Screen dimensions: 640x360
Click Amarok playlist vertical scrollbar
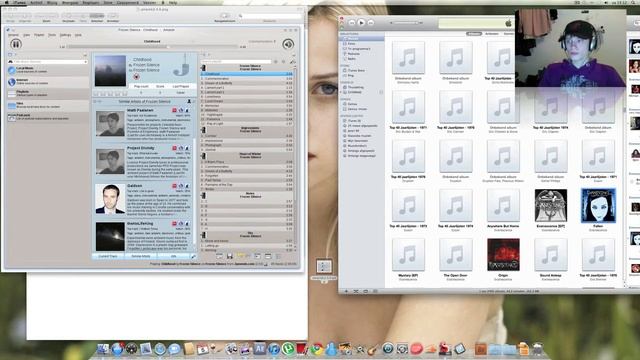pos(295,157)
